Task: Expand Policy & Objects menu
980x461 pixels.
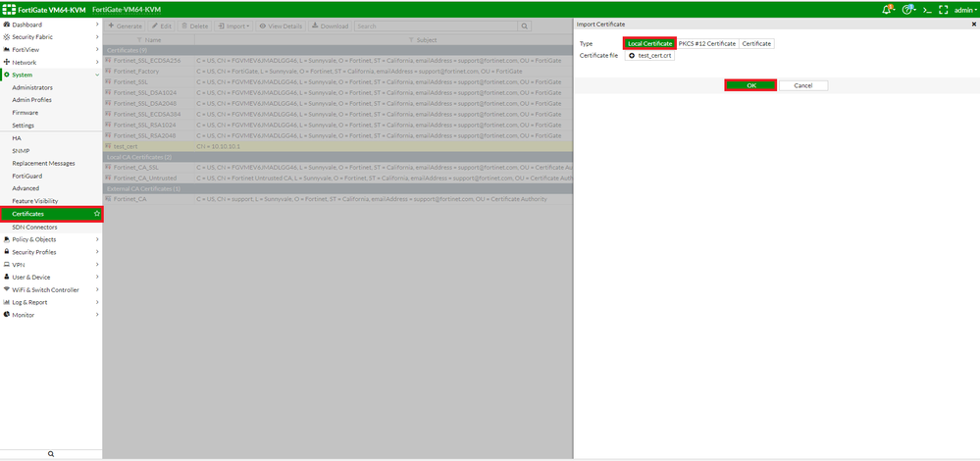Action: pyautogui.click(x=51, y=239)
